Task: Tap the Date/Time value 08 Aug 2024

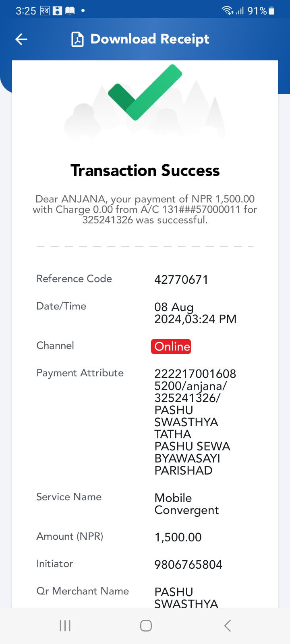Action: (x=195, y=313)
